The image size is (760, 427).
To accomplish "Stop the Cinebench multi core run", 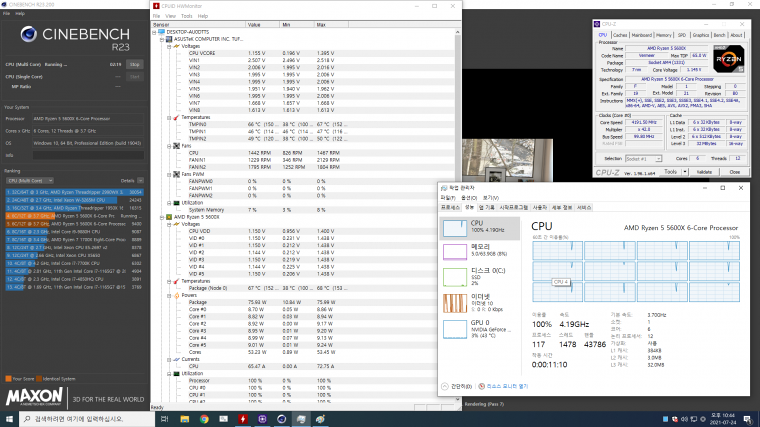I will tap(135, 64).
